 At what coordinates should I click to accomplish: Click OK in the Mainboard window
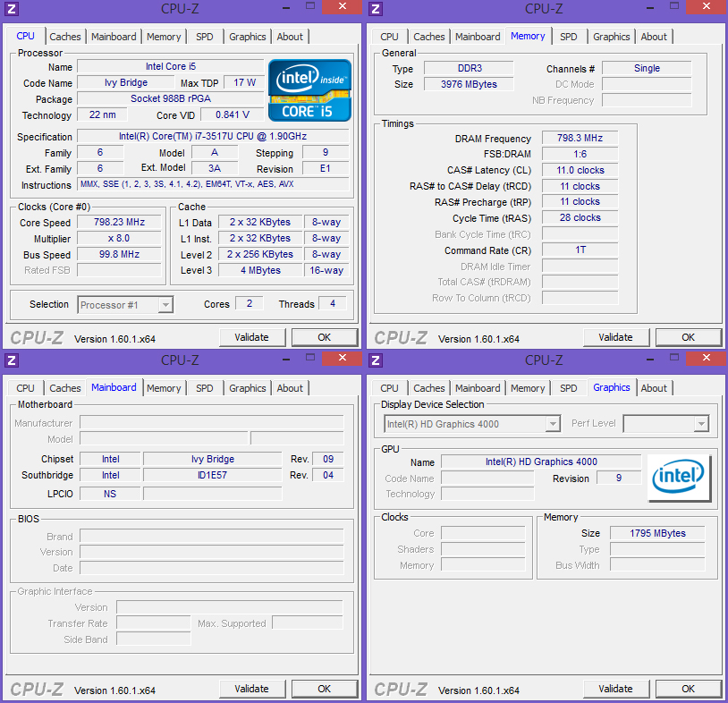coord(325,689)
